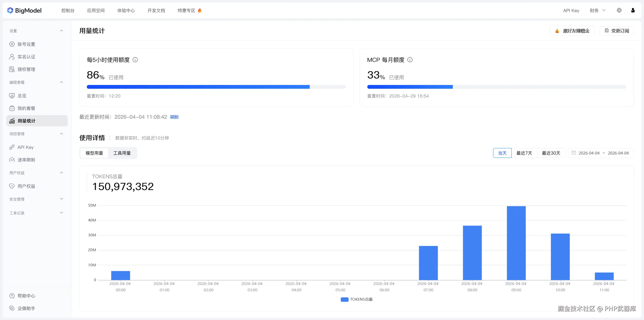Click the 刷新 link
Viewport: 644px width, 320px height.
174,117
